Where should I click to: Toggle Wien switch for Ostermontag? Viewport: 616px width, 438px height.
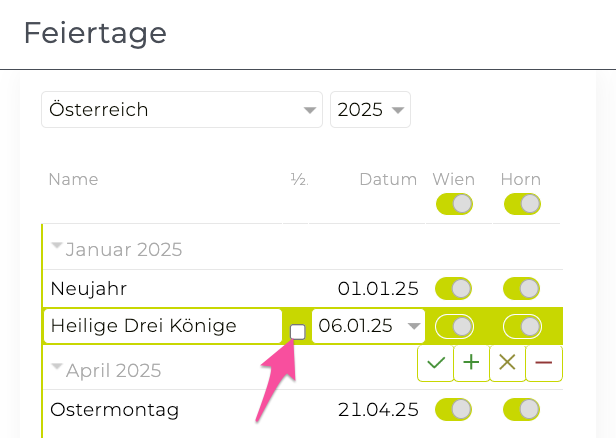tap(453, 409)
